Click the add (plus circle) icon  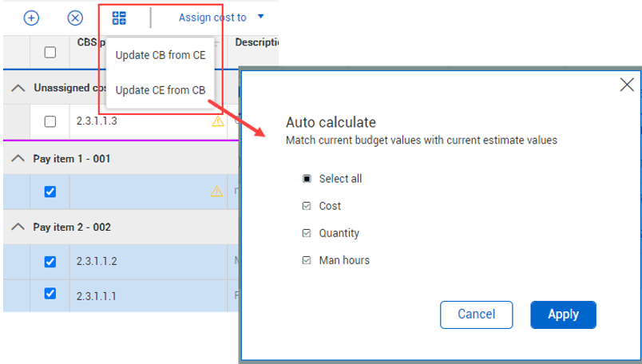click(x=31, y=18)
